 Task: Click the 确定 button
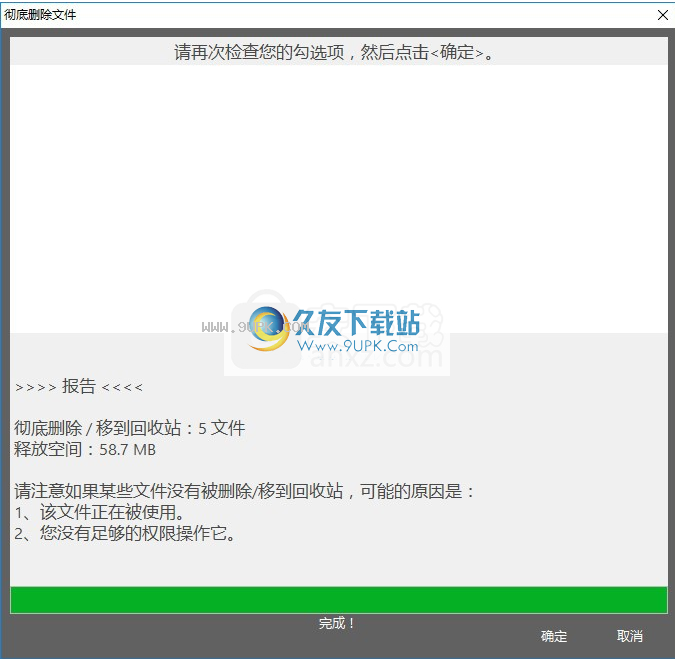[554, 636]
